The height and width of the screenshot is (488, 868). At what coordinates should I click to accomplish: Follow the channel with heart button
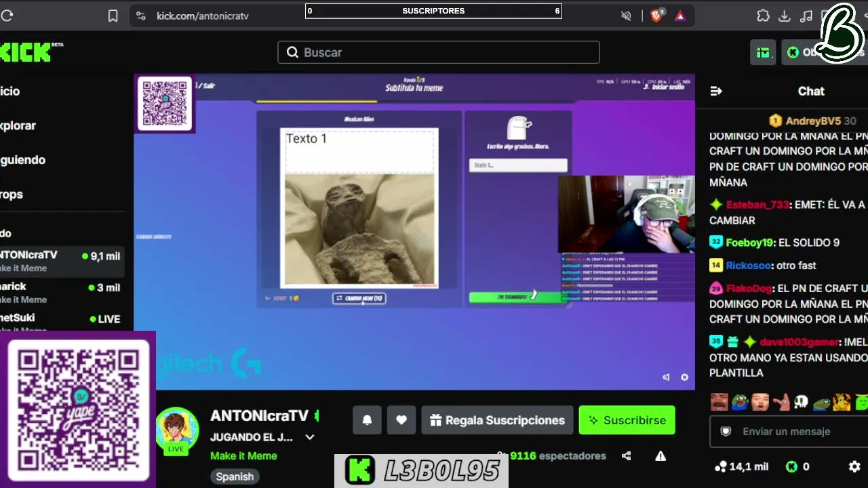401,420
